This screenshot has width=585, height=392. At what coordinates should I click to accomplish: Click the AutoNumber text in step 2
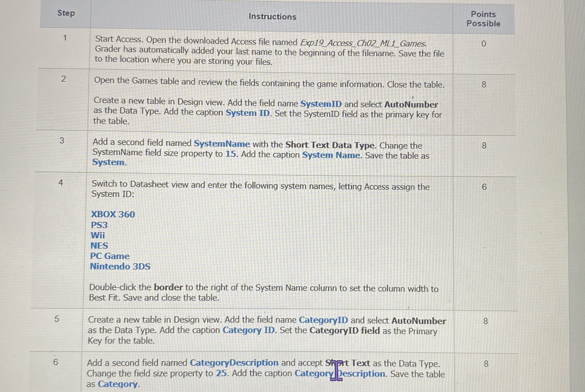[x=411, y=105]
